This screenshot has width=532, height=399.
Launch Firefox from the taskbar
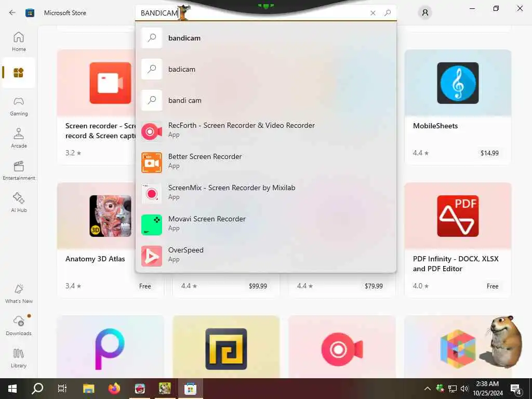click(x=114, y=389)
